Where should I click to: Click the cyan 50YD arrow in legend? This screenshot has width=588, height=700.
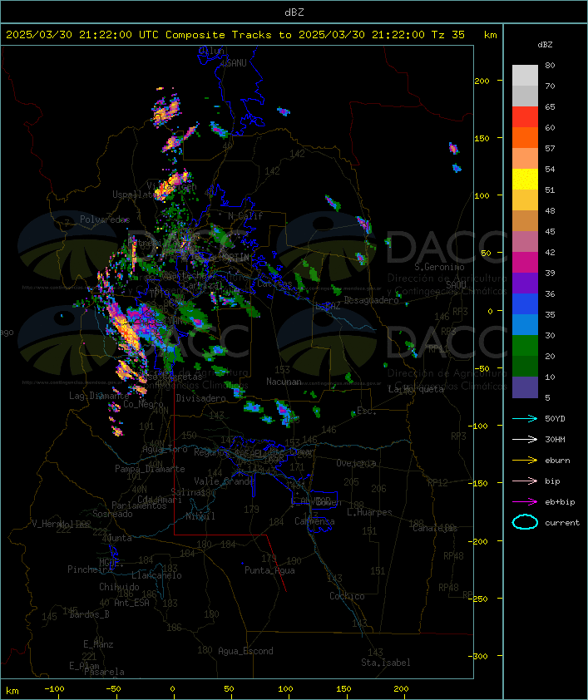point(525,419)
